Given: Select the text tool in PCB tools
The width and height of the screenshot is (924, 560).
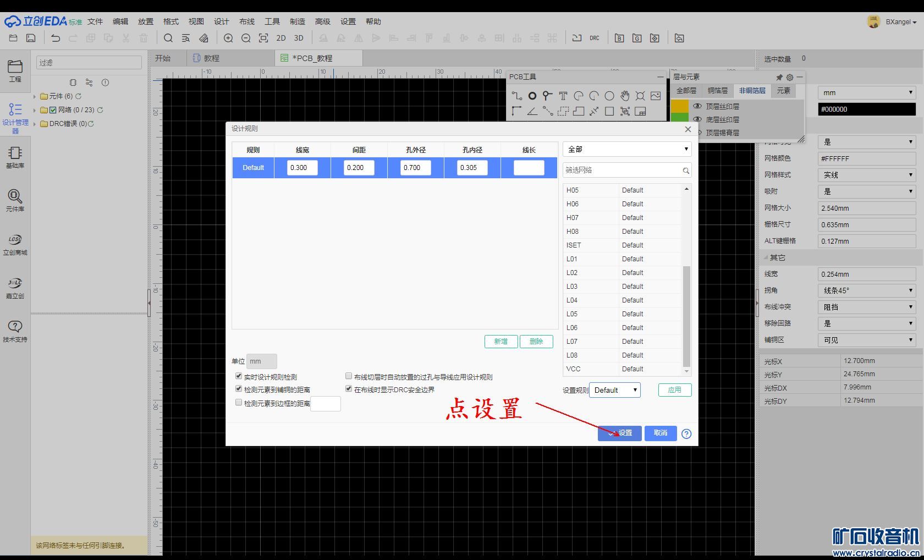Looking at the screenshot, I should [x=563, y=96].
